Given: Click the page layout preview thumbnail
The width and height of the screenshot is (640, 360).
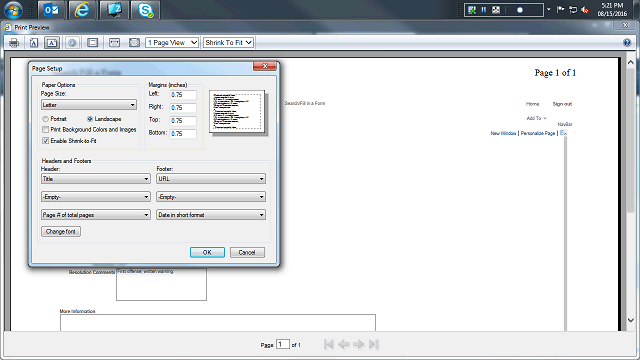Looking at the screenshot, I should 237,111.
